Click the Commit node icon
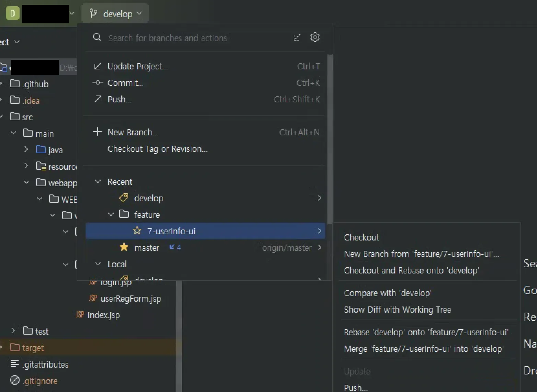Image resolution: width=537 pixels, height=392 pixels. (x=98, y=82)
